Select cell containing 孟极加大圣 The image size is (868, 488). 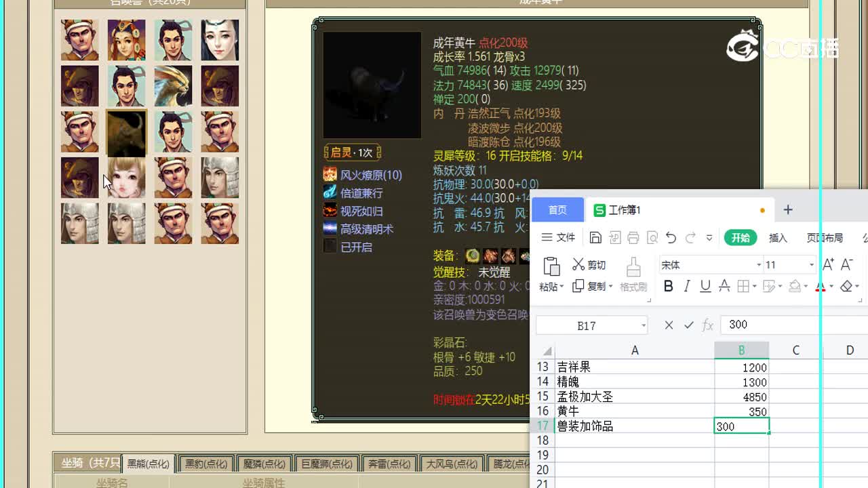pyautogui.click(x=635, y=396)
